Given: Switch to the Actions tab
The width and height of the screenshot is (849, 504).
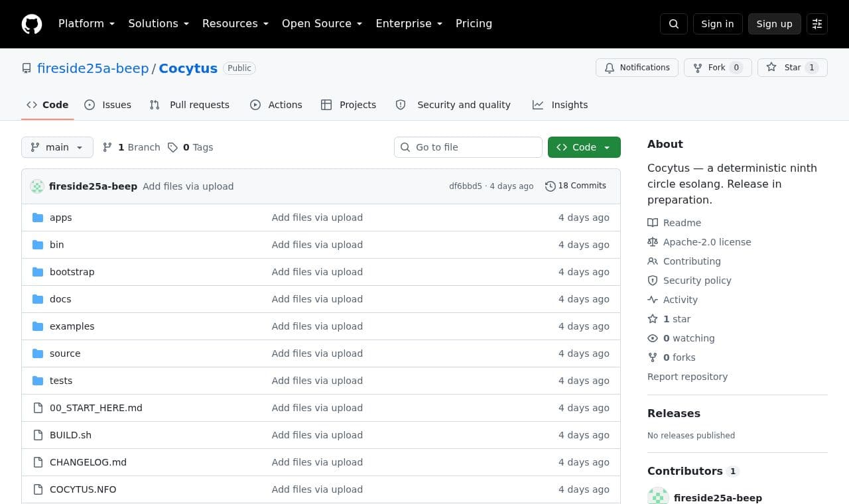Looking at the screenshot, I should [276, 105].
